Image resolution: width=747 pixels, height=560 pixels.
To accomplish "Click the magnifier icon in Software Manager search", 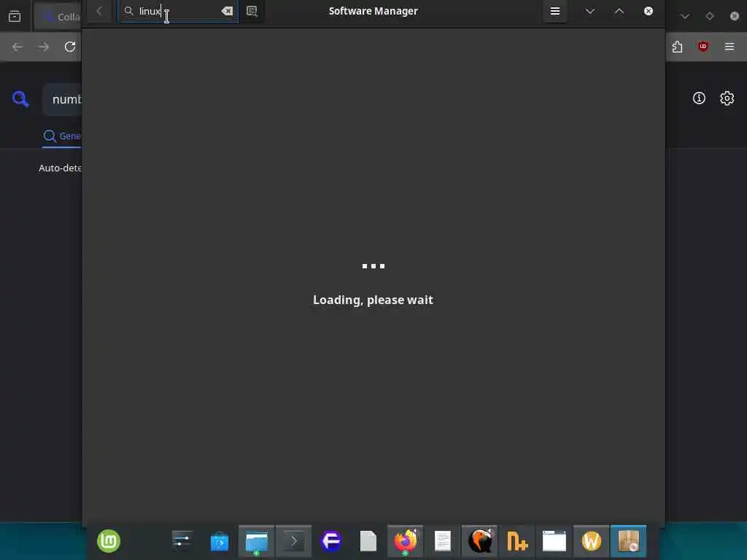I will pos(128,11).
